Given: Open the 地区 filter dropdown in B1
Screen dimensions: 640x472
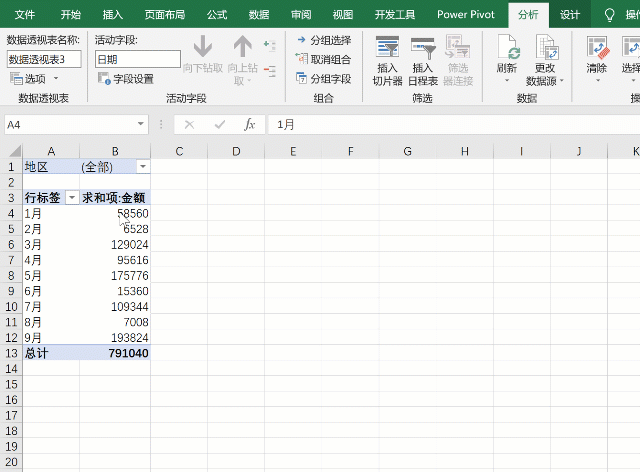Looking at the screenshot, I should (143, 167).
